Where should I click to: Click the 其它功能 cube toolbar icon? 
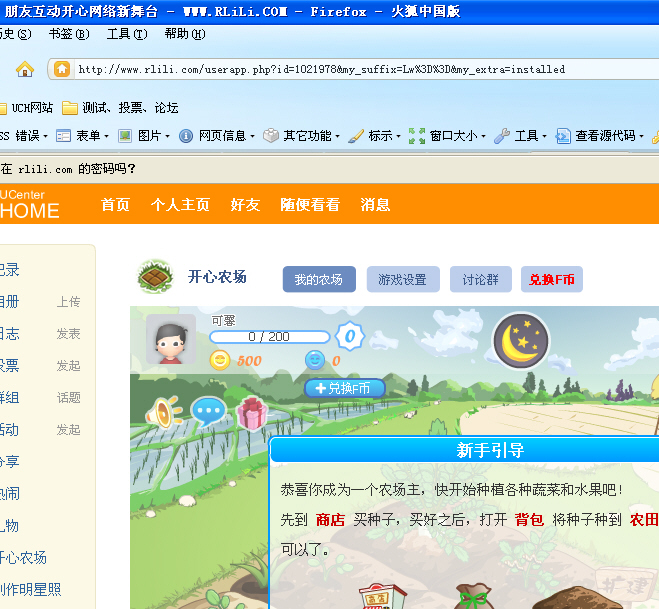click(x=271, y=136)
